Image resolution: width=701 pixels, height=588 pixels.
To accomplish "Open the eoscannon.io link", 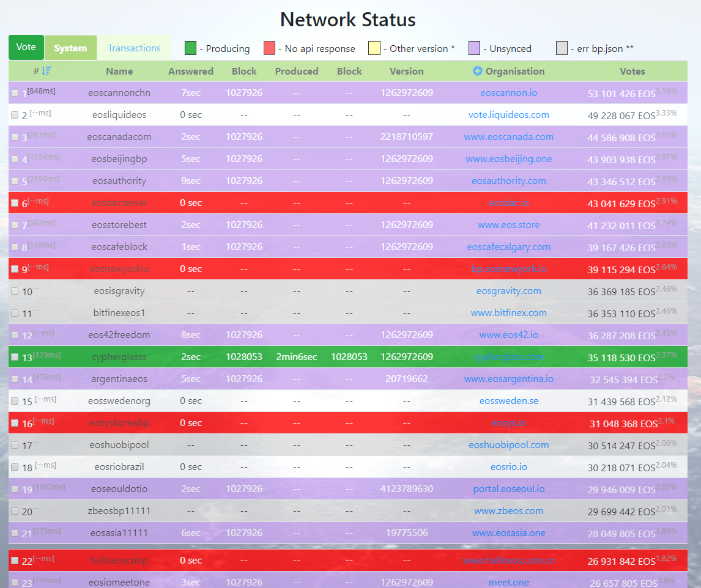I will pos(509,92).
